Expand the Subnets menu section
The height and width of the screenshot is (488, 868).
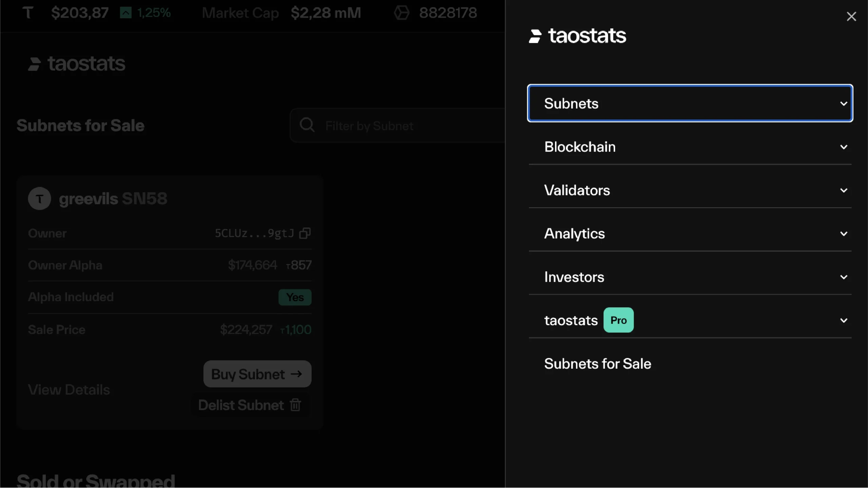[x=690, y=103]
